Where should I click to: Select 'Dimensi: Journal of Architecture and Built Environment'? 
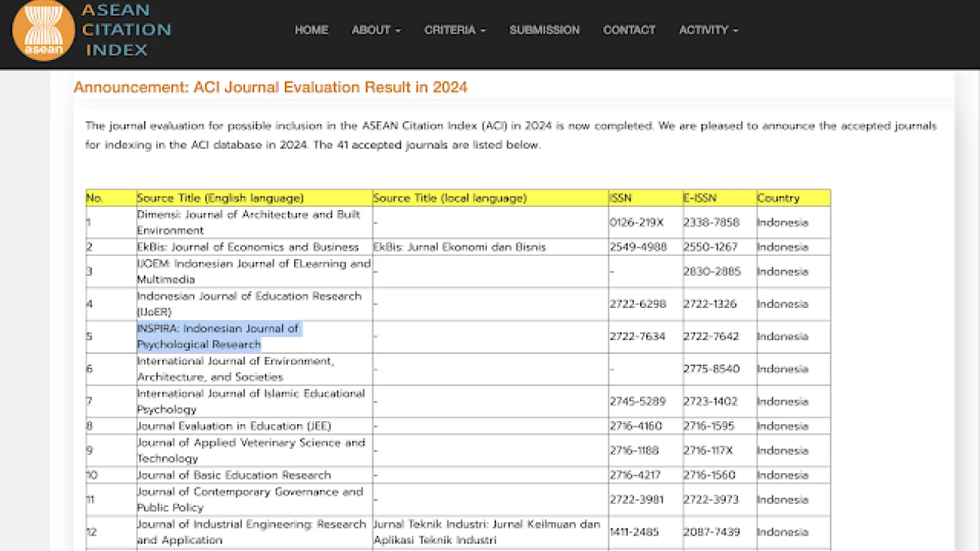pos(249,222)
